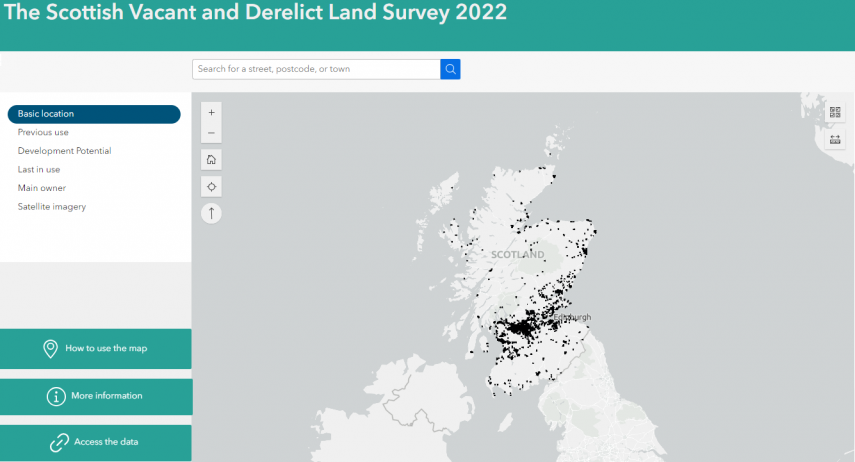
Task: Zoom out of the map
Action: (x=211, y=133)
